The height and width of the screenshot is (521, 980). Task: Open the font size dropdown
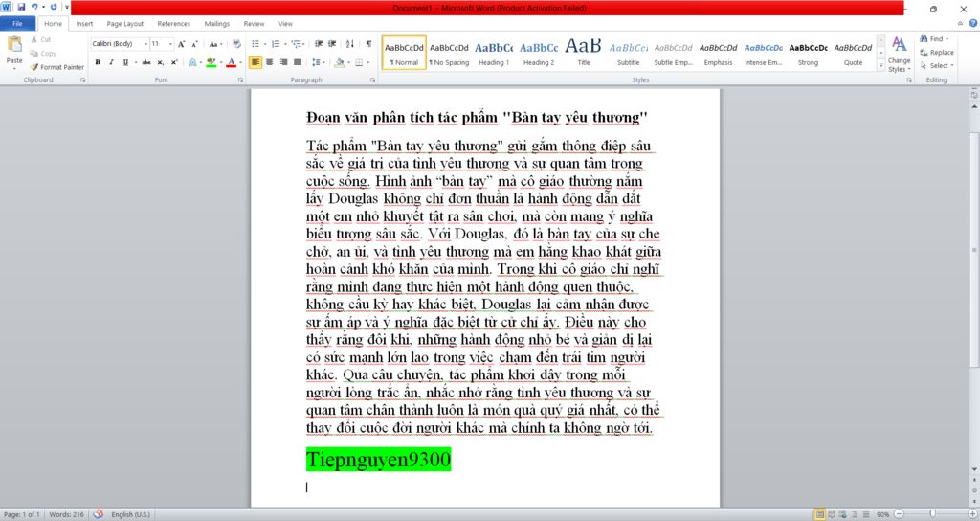click(170, 44)
